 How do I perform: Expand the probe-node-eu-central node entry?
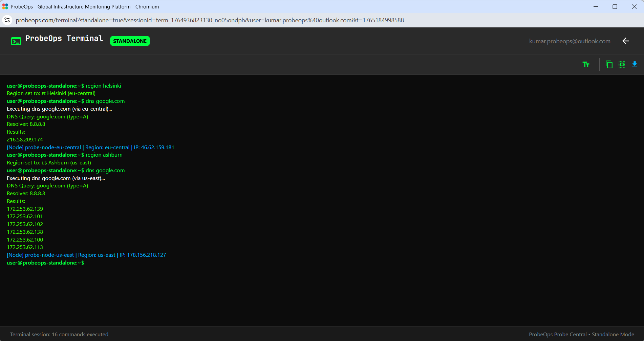click(x=90, y=147)
